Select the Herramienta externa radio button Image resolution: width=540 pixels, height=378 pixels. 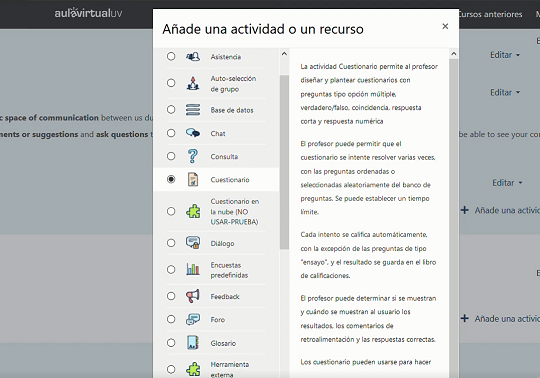coord(171,369)
